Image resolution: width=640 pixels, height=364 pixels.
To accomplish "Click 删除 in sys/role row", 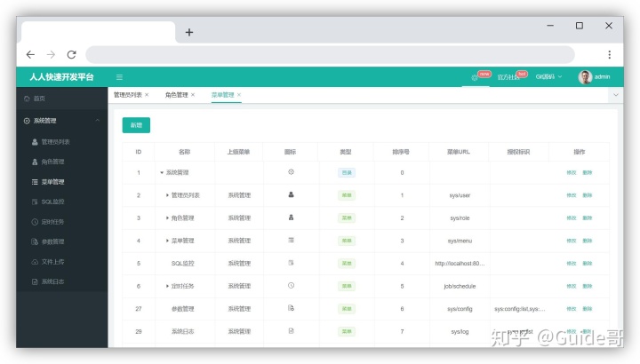I will point(588,218).
